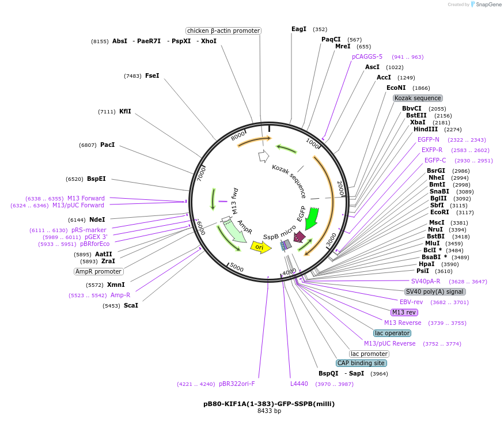Click the blue lac operator label

(392, 333)
